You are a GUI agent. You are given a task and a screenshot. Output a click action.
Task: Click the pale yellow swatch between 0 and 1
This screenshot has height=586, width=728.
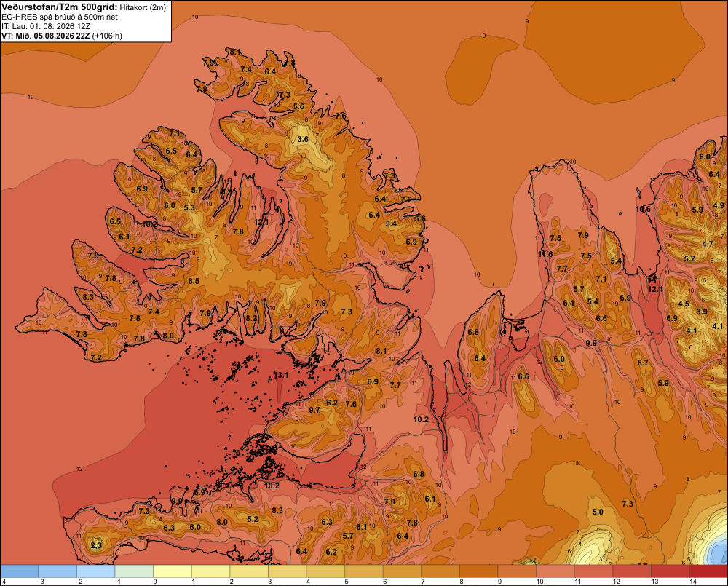tap(173, 571)
